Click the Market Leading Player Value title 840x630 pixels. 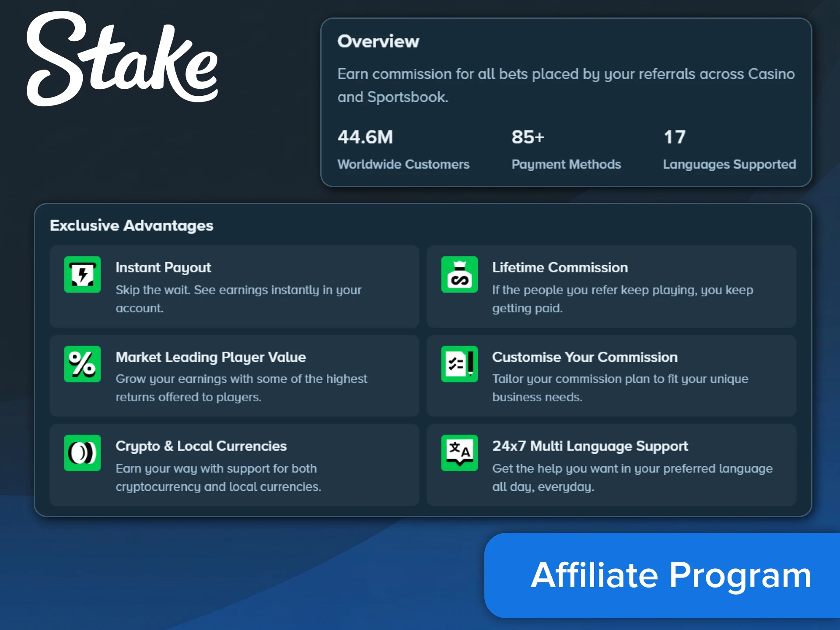click(x=210, y=357)
